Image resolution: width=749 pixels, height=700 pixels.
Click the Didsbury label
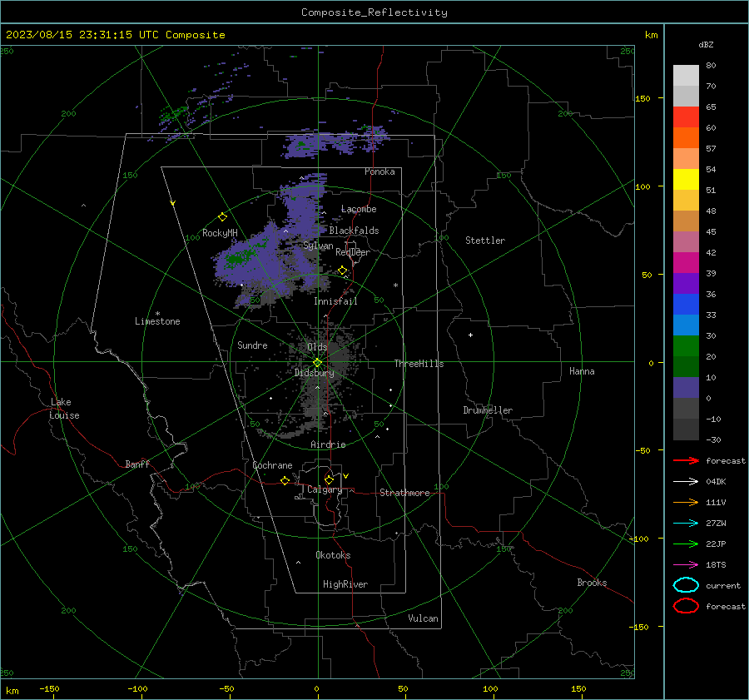(315, 373)
